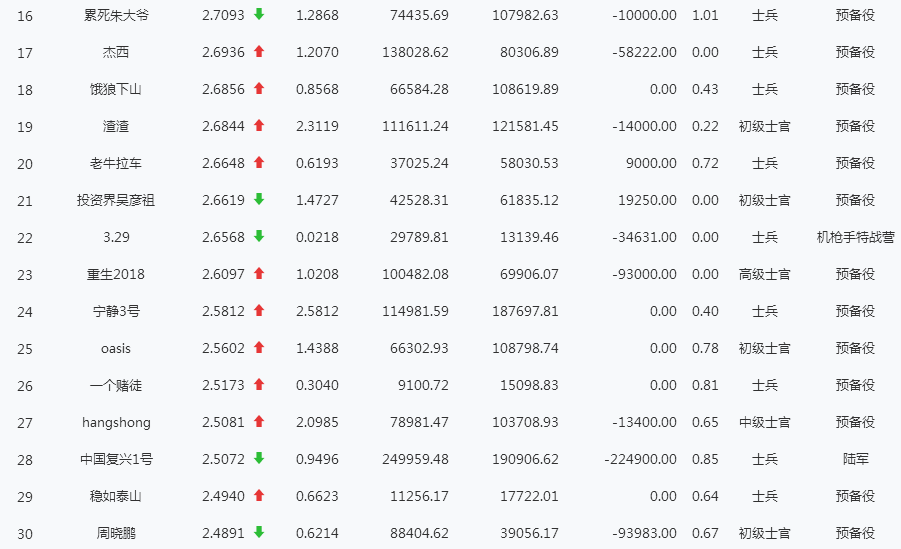Image resolution: width=901 pixels, height=549 pixels.
Task: Open user 渣渣 profile name
Action: [116, 126]
